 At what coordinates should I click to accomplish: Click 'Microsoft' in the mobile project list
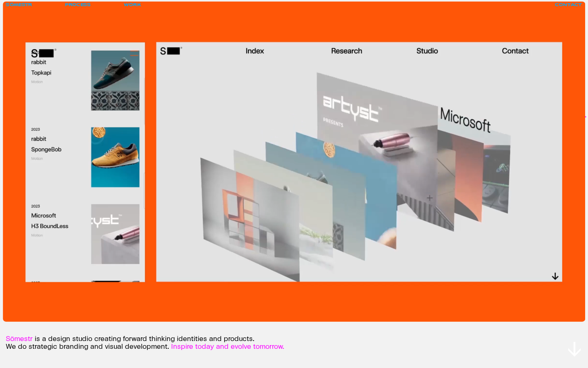(44, 215)
